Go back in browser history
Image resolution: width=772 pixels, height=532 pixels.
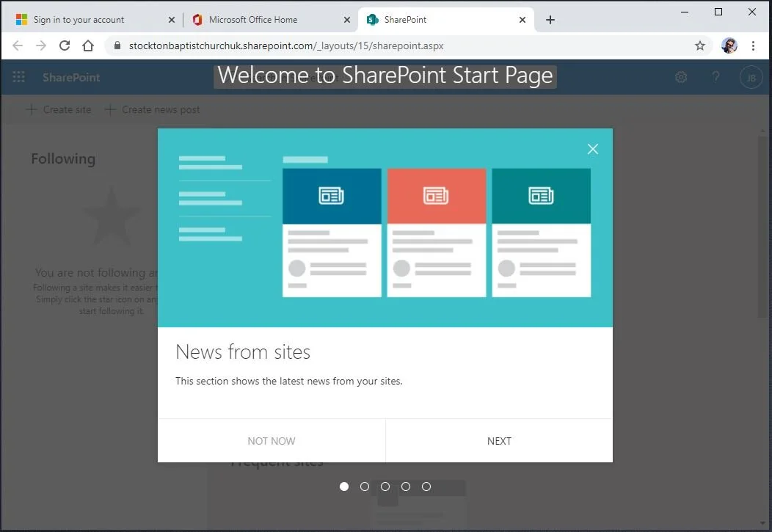[18, 45]
